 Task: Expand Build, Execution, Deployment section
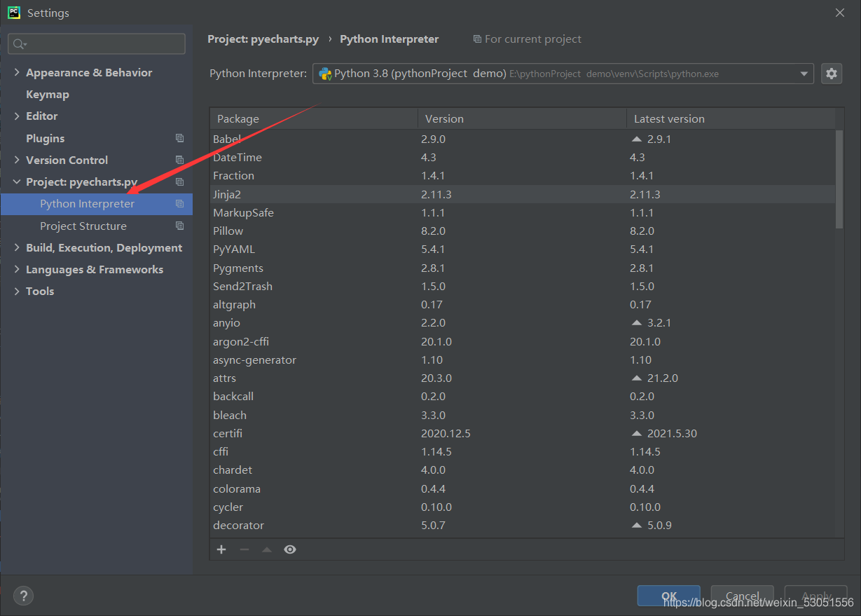point(17,247)
